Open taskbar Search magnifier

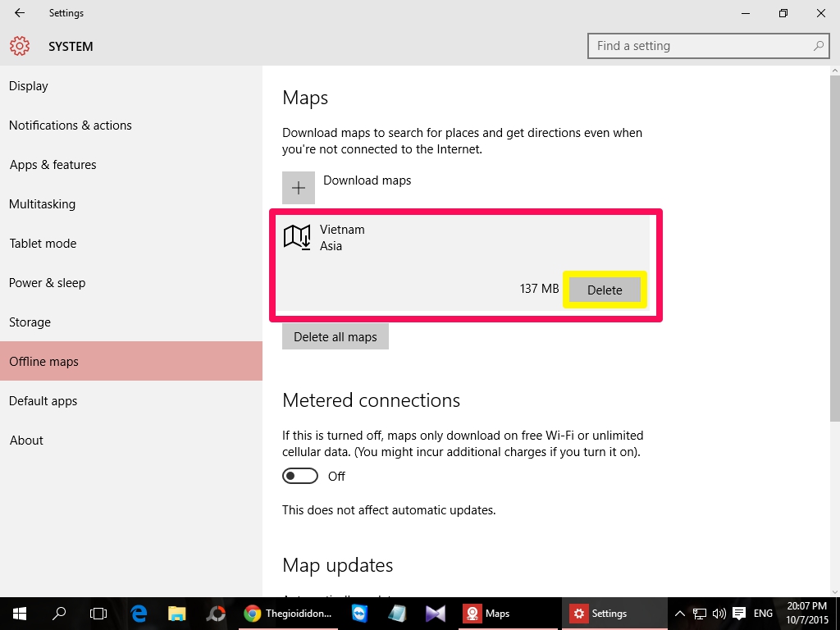[59, 614]
